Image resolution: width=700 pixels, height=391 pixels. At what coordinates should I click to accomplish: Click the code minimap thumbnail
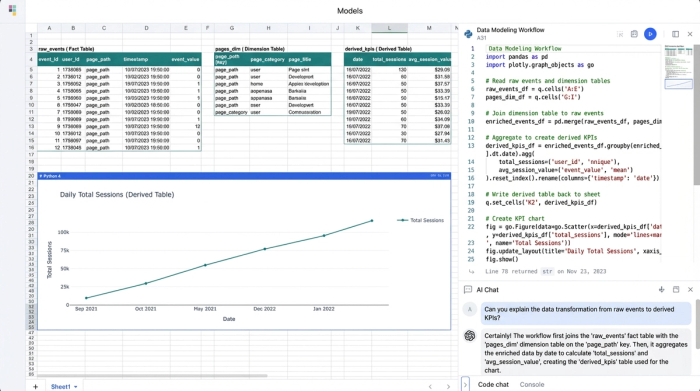678,67
